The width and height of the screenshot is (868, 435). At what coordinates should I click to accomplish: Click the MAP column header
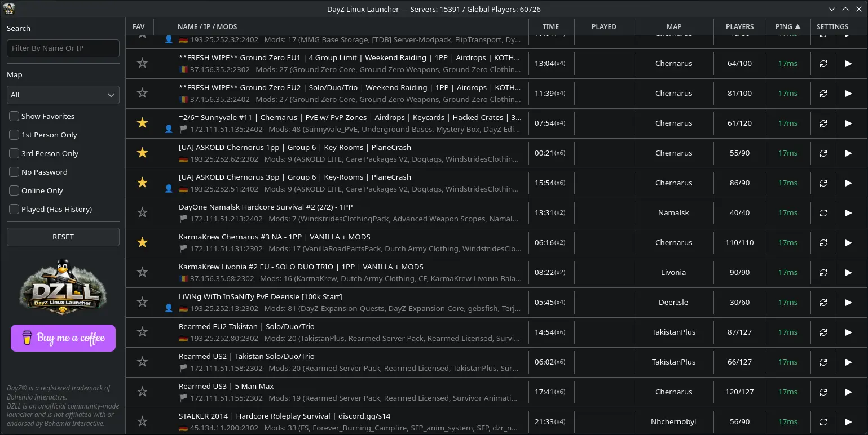673,26
